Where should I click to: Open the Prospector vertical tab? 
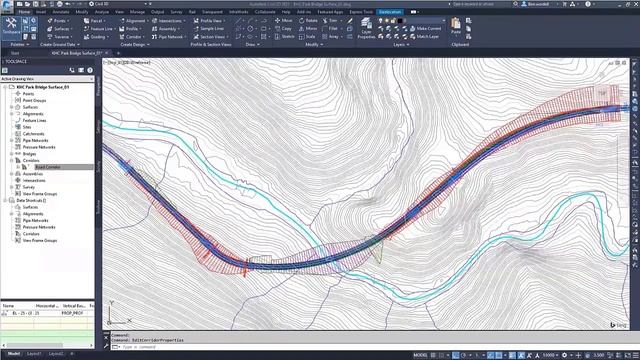click(x=98, y=86)
